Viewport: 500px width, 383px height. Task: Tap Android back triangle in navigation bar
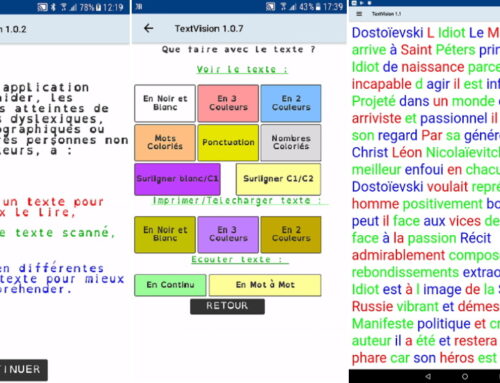click(x=428, y=377)
